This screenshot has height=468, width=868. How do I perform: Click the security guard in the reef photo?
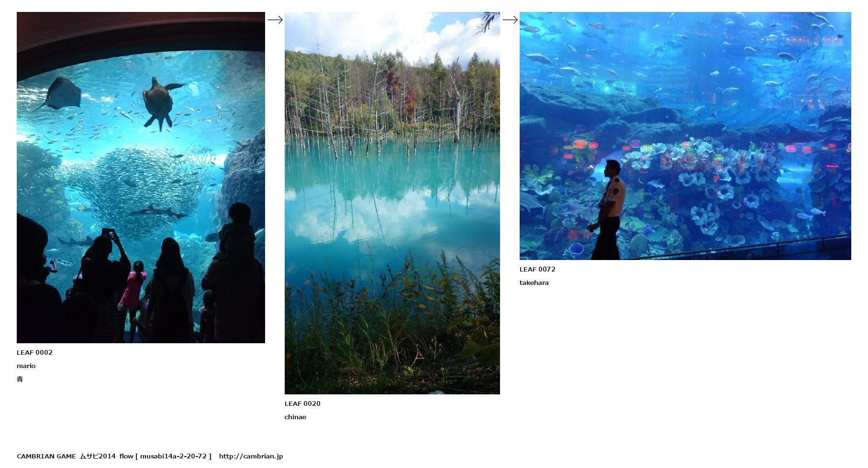tap(607, 209)
